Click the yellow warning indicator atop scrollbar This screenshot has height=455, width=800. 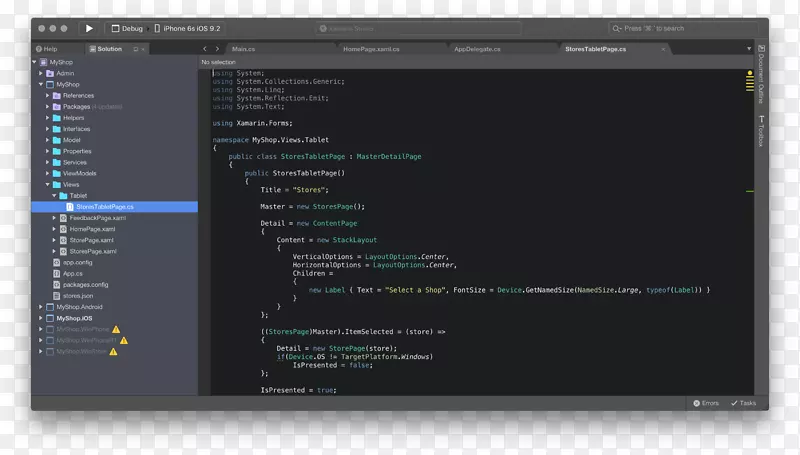[749, 73]
